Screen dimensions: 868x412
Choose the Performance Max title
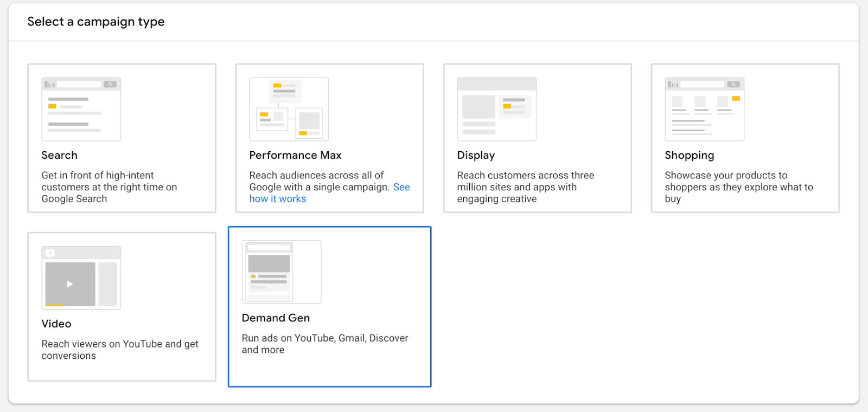click(296, 155)
